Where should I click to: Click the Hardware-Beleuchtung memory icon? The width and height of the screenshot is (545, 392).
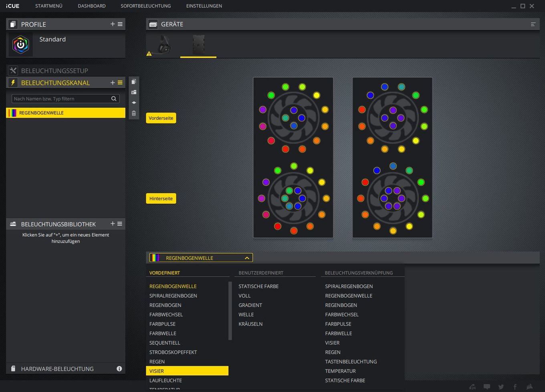13,369
